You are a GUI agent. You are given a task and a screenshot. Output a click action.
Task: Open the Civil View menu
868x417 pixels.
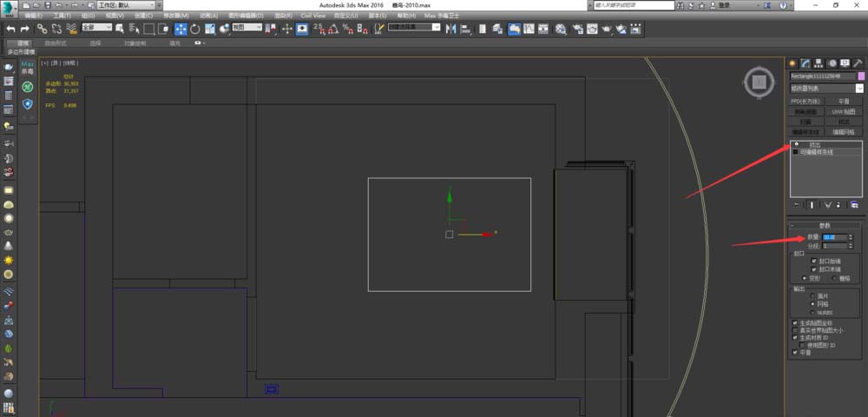(313, 16)
